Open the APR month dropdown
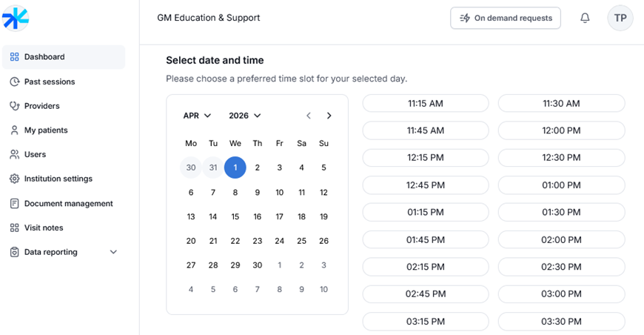The image size is (644, 335). click(x=197, y=116)
